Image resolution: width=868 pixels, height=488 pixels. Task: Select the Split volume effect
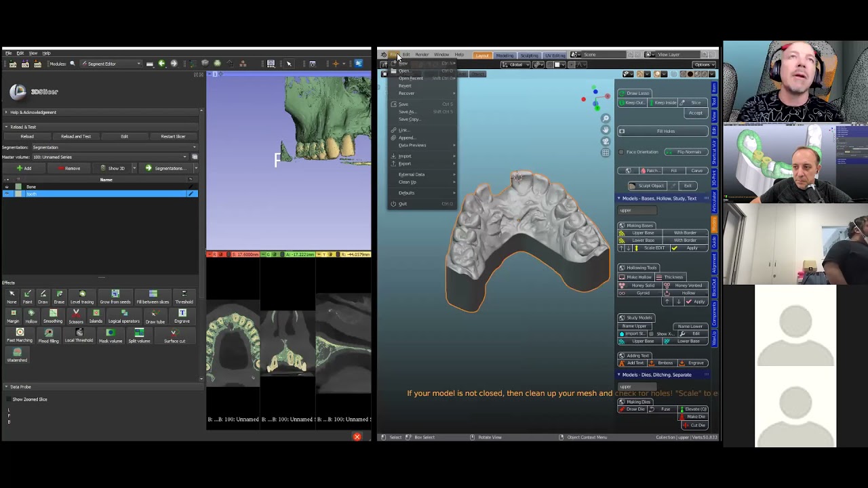pos(139,335)
